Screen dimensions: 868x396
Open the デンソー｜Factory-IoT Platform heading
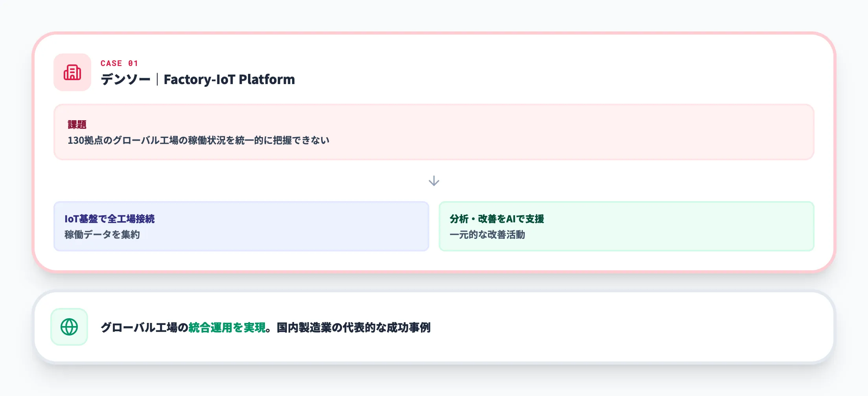(x=198, y=79)
